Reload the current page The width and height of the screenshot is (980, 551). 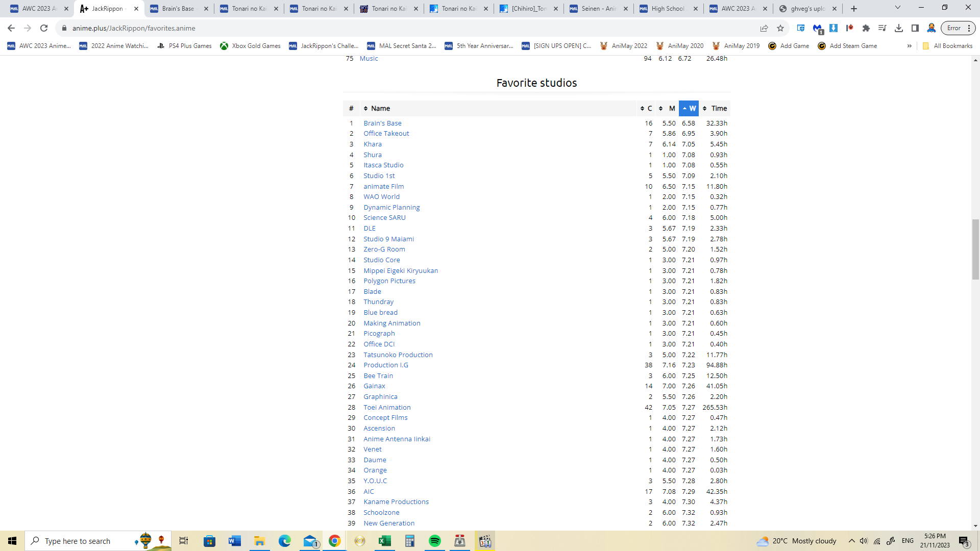(44, 28)
